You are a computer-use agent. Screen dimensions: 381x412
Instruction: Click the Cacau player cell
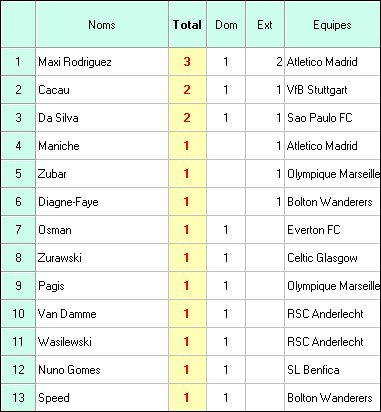pos(102,90)
